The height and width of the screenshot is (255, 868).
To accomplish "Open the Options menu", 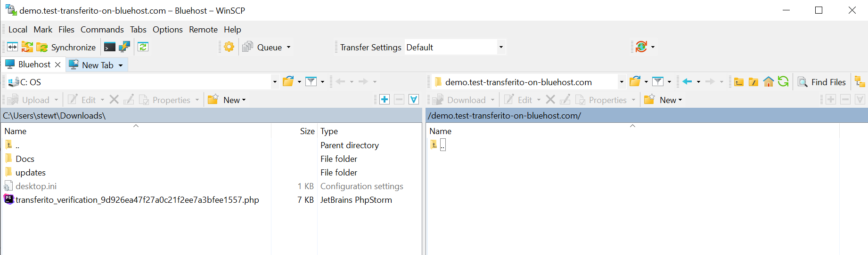I will [x=168, y=29].
